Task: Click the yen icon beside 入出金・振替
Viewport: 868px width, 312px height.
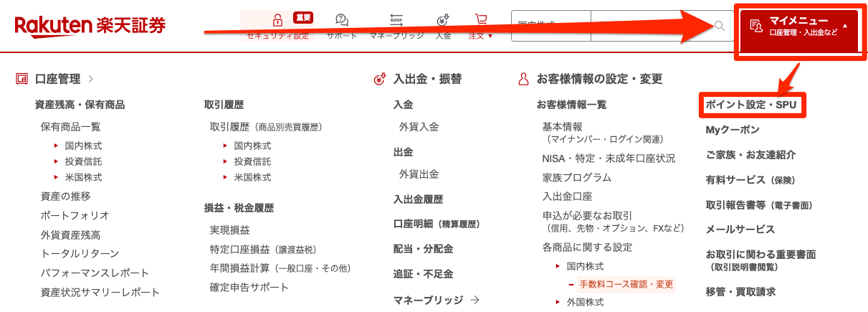Action: click(381, 79)
